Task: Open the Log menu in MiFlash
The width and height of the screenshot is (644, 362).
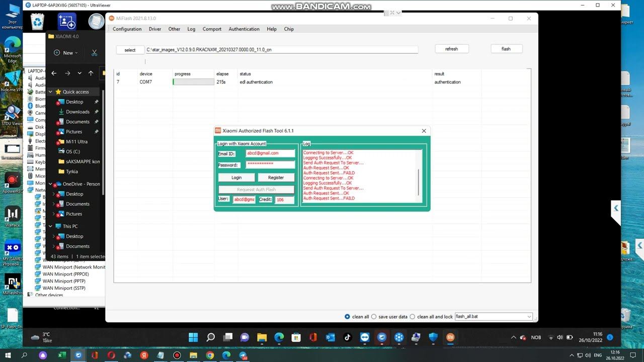Action: [x=191, y=29]
